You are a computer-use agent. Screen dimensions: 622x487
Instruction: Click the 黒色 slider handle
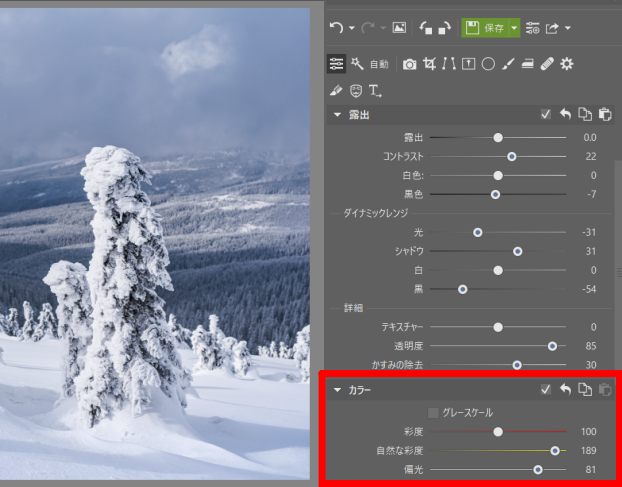[x=495, y=194]
